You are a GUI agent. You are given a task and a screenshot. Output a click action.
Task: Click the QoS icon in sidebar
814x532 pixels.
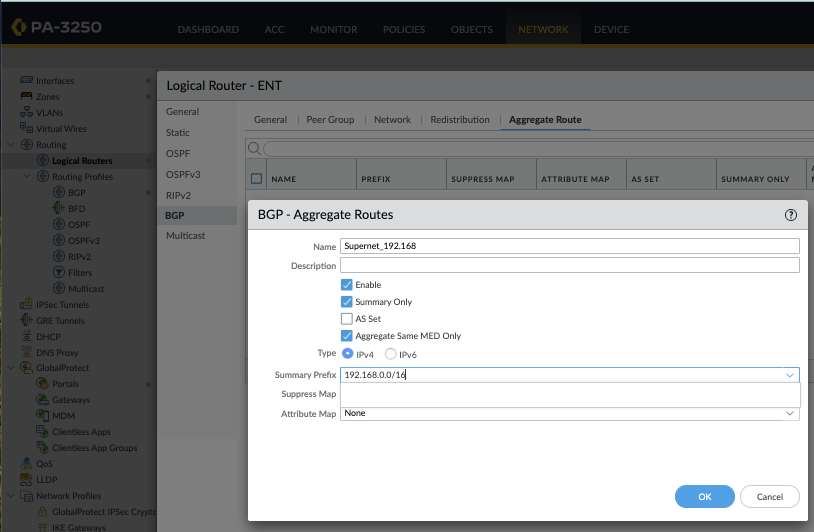(27, 464)
